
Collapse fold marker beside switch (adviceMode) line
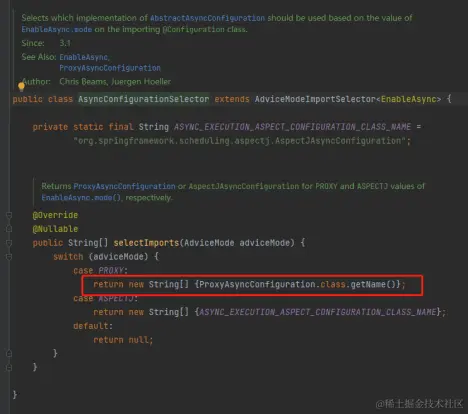pos(9,257)
